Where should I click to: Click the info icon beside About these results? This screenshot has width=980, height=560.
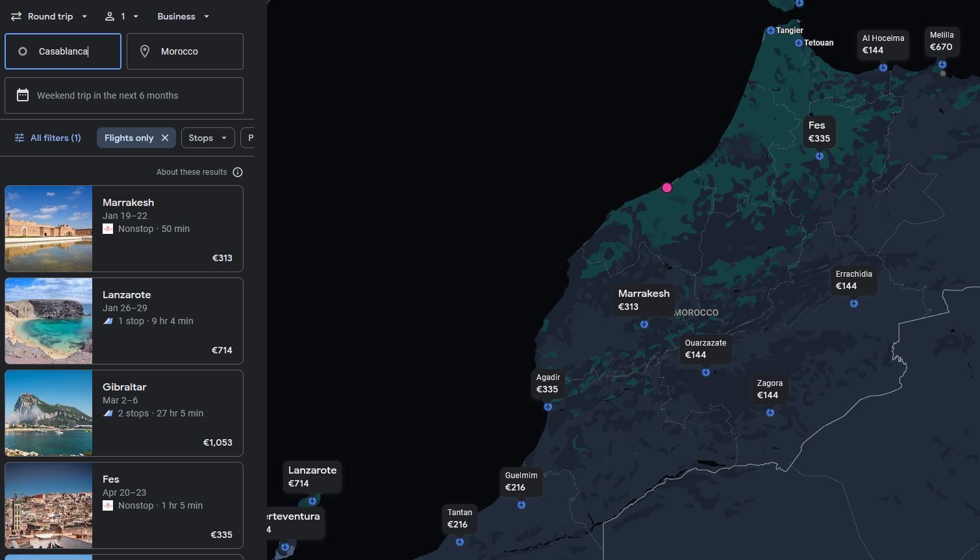click(x=238, y=172)
